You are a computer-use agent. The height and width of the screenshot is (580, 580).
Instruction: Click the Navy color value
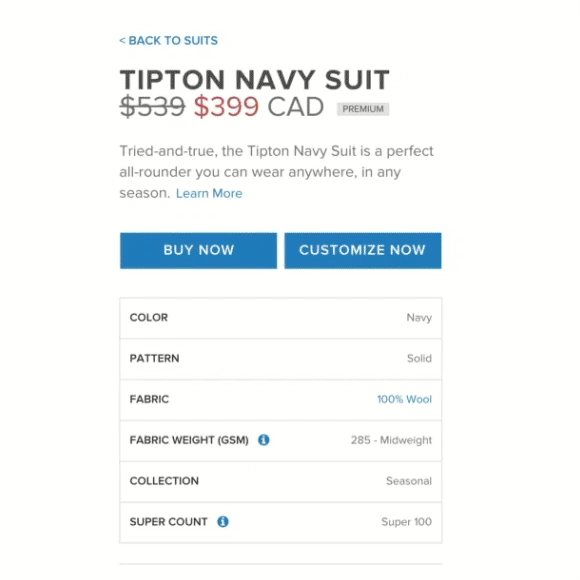[419, 318]
